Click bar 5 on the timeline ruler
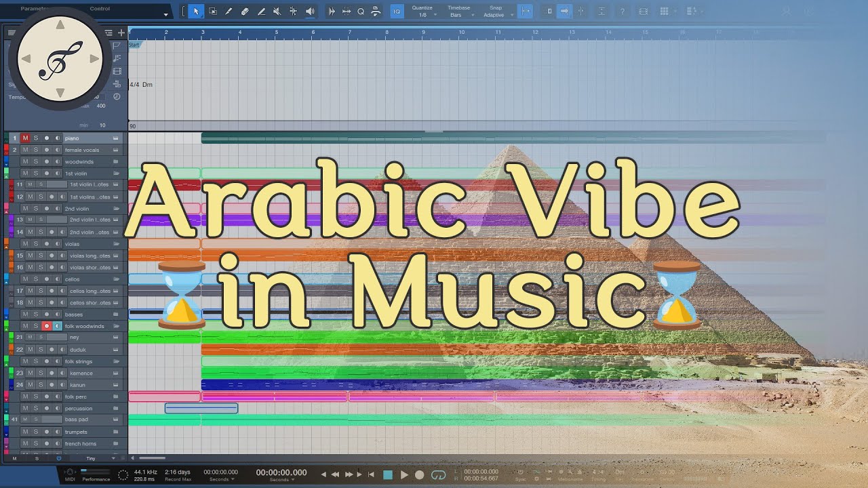 tap(276, 33)
